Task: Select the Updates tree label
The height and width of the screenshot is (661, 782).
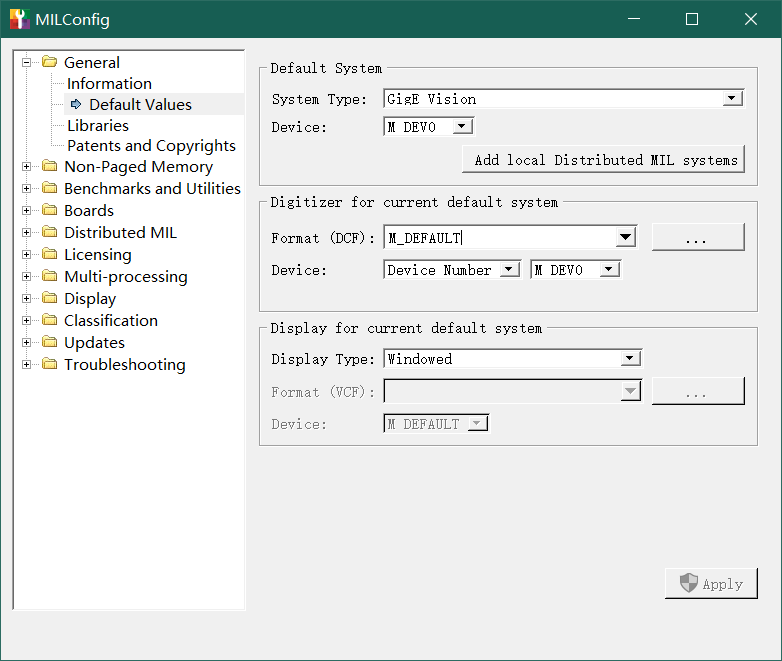Action: 94,343
